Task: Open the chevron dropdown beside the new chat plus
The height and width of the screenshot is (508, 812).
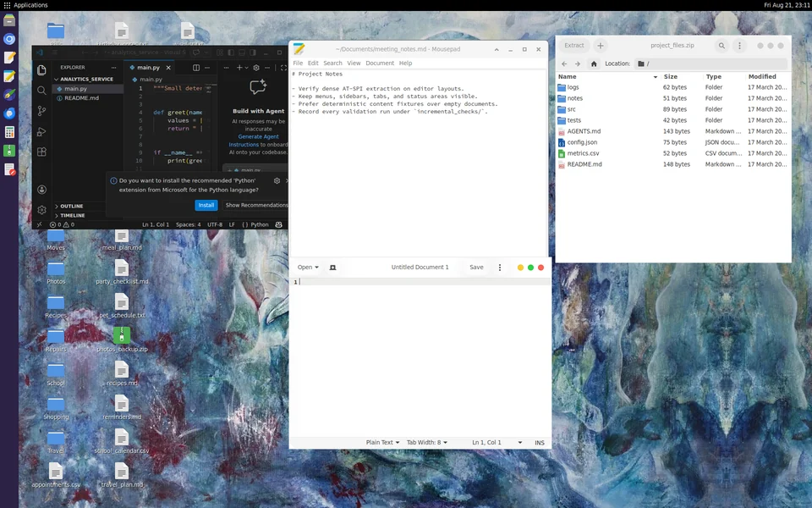Action: [246, 68]
